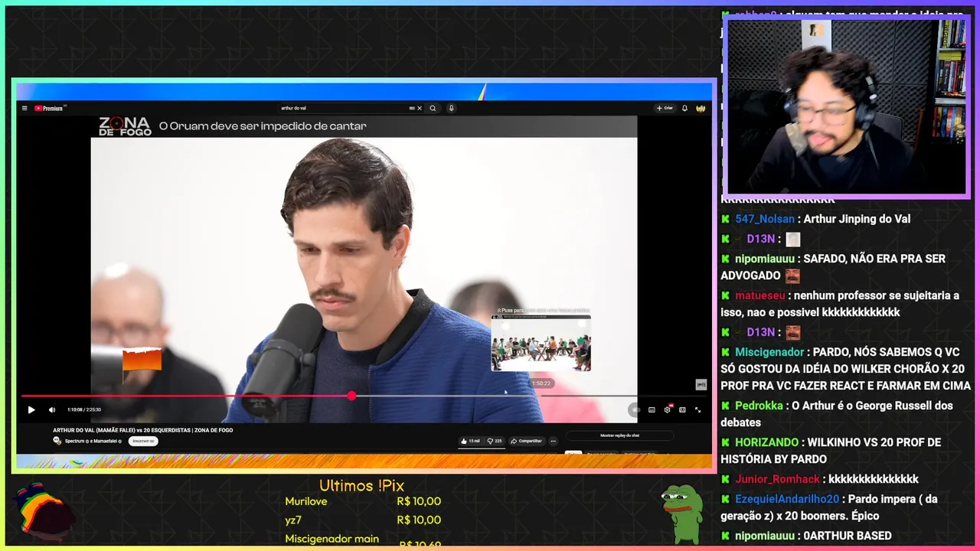Click the 'Arthur Jinping do Val' chat message
The height and width of the screenshot is (551, 980).
tap(857, 219)
